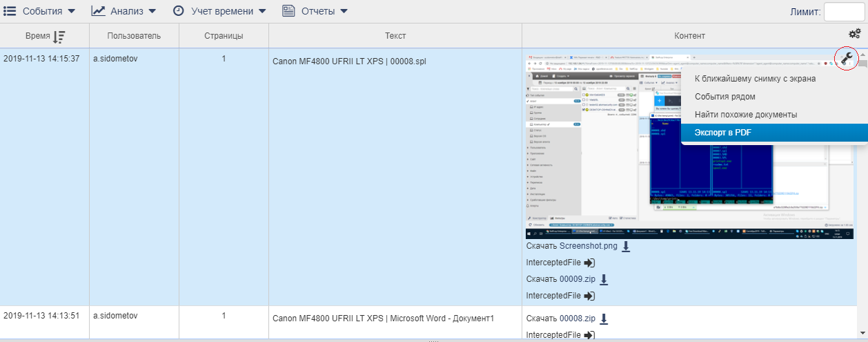868x342 pixels.
Task: Open the Анализ dropdown menu
Action: point(124,11)
